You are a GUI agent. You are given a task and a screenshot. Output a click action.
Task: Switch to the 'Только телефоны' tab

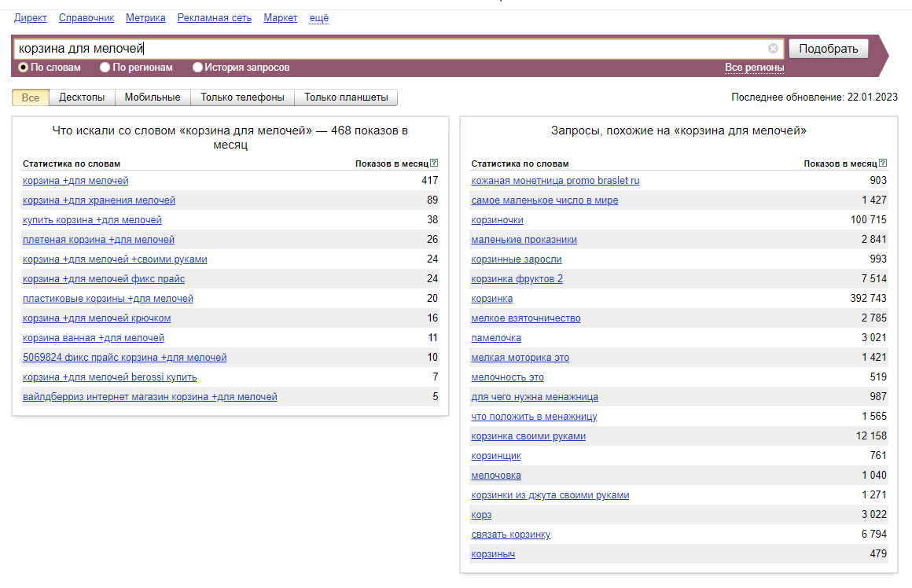coord(242,97)
